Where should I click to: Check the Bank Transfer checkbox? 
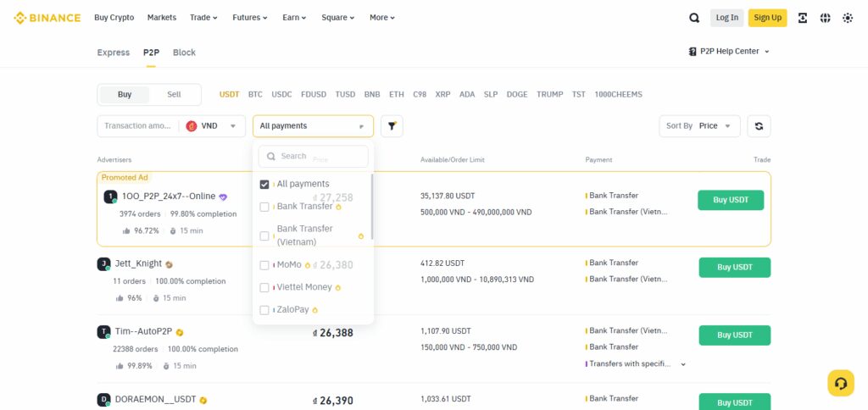pyautogui.click(x=264, y=207)
